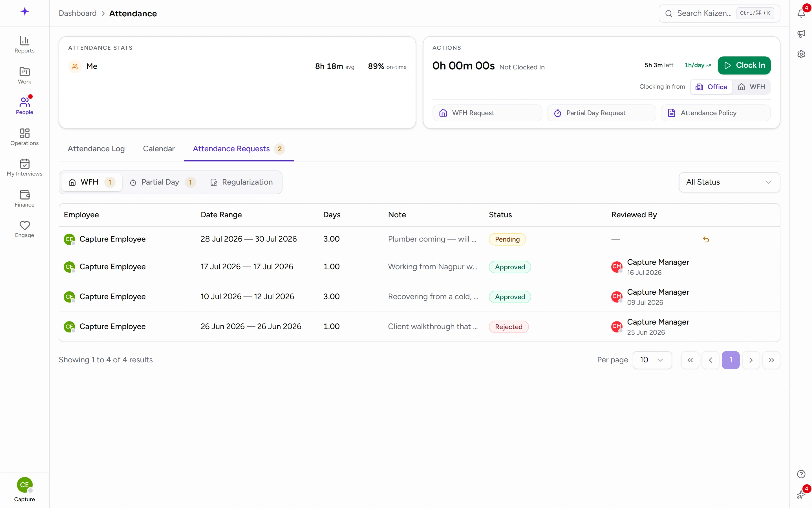Go to last page of results

pyautogui.click(x=771, y=360)
